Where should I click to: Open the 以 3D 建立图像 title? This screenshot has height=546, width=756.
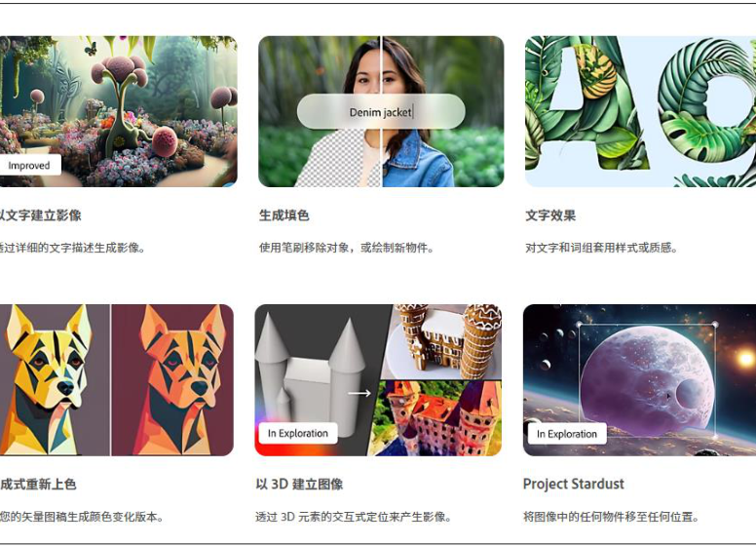(299, 484)
